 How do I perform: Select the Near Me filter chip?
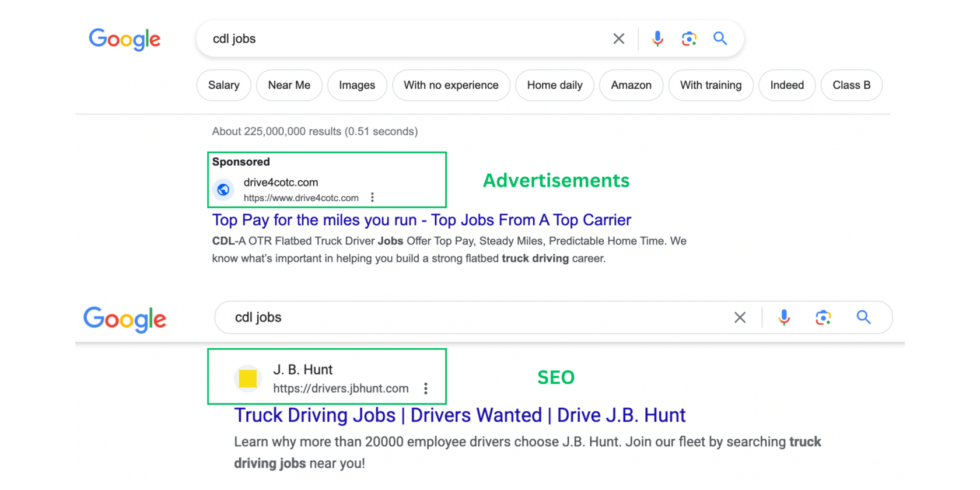(x=289, y=85)
